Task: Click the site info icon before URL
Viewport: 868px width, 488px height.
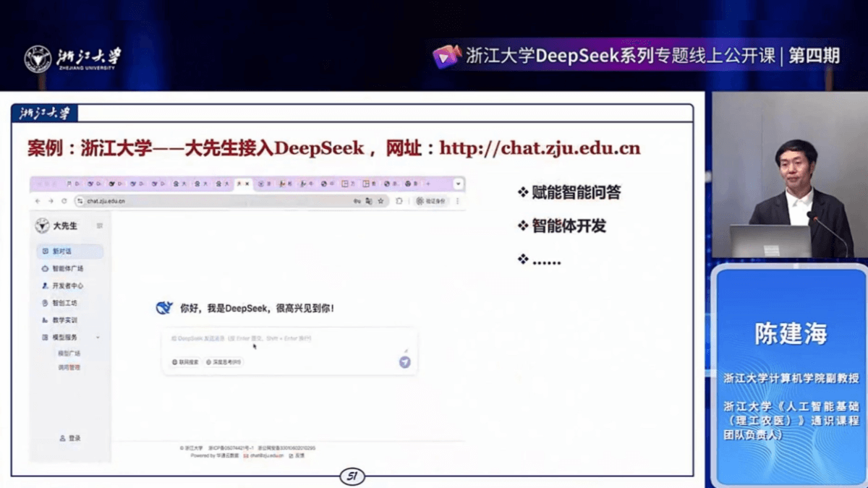Action: pyautogui.click(x=80, y=201)
